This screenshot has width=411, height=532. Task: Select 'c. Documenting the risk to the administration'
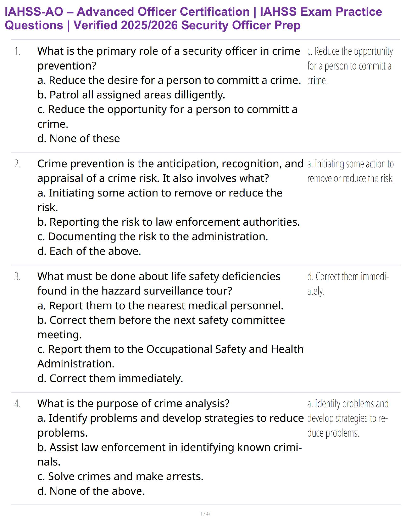click(153, 236)
